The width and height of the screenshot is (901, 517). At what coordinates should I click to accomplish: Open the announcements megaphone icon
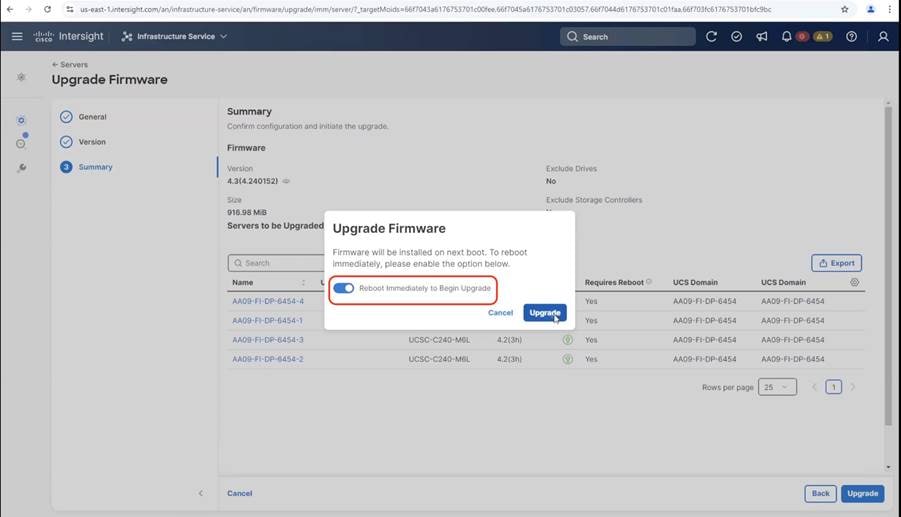pyautogui.click(x=761, y=37)
